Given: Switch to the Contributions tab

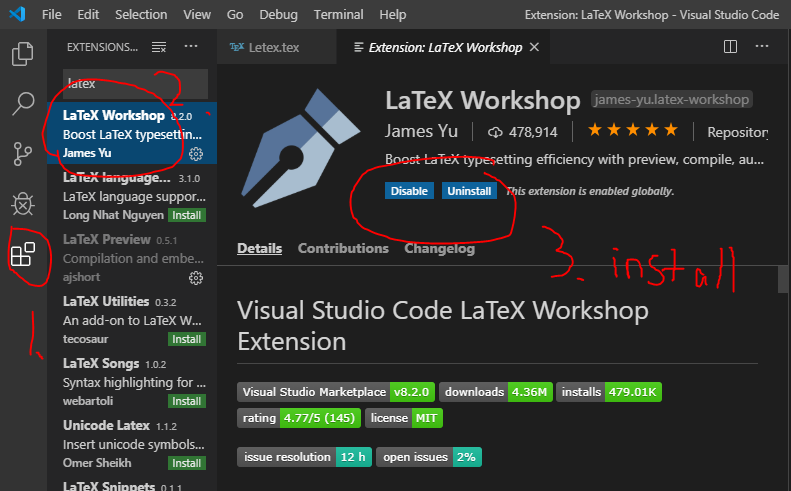Looking at the screenshot, I should (343, 248).
